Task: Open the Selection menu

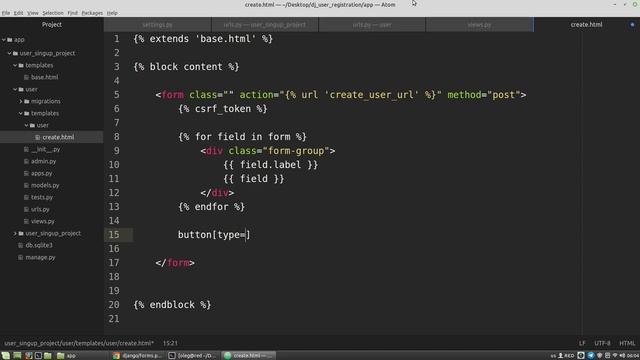Action: (x=53, y=13)
